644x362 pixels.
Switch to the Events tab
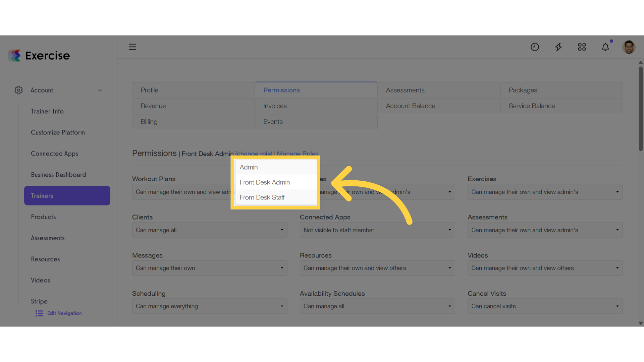316,122
